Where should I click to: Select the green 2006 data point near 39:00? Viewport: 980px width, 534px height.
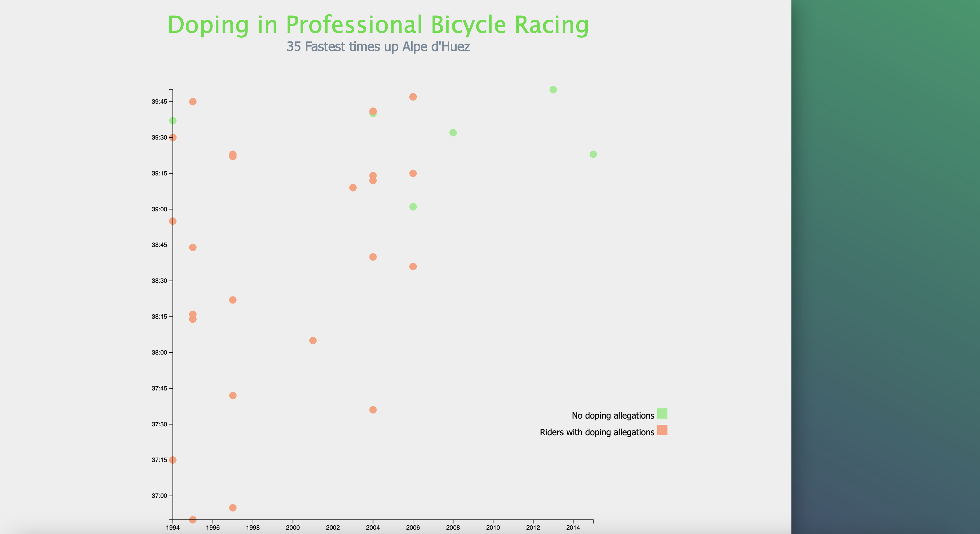click(x=413, y=207)
